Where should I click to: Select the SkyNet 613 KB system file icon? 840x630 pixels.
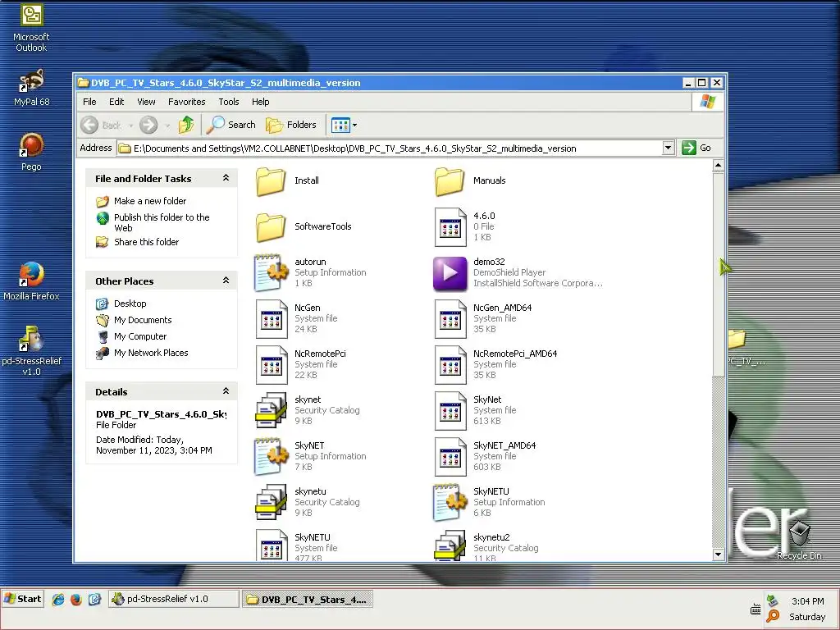tap(450, 411)
